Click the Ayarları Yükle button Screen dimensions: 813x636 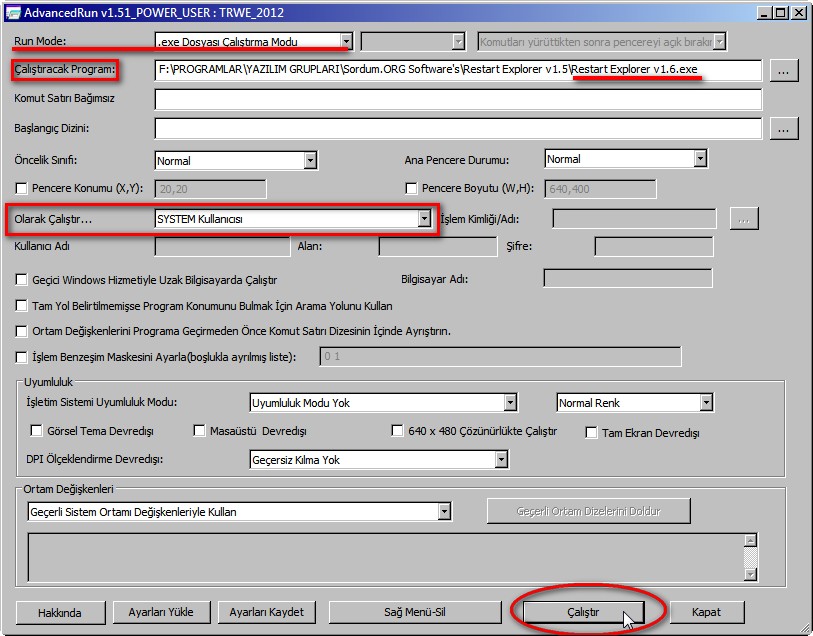(161, 612)
